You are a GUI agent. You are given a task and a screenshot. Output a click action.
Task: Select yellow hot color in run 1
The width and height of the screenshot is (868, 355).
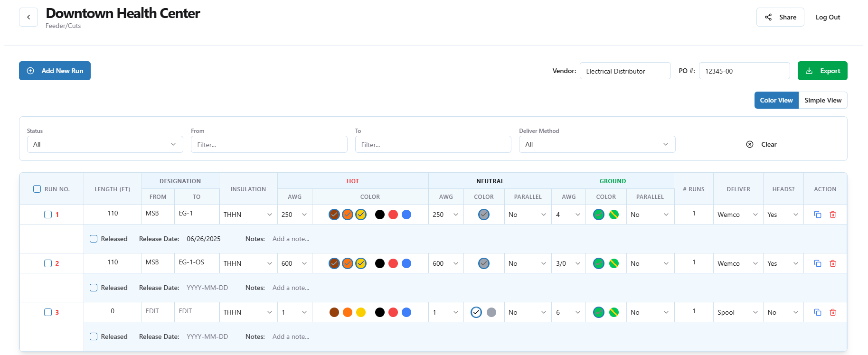[361, 215]
